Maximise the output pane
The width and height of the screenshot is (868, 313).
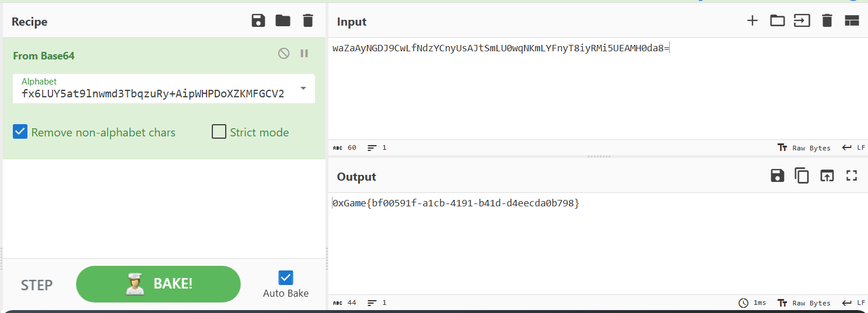(x=852, y=175)
